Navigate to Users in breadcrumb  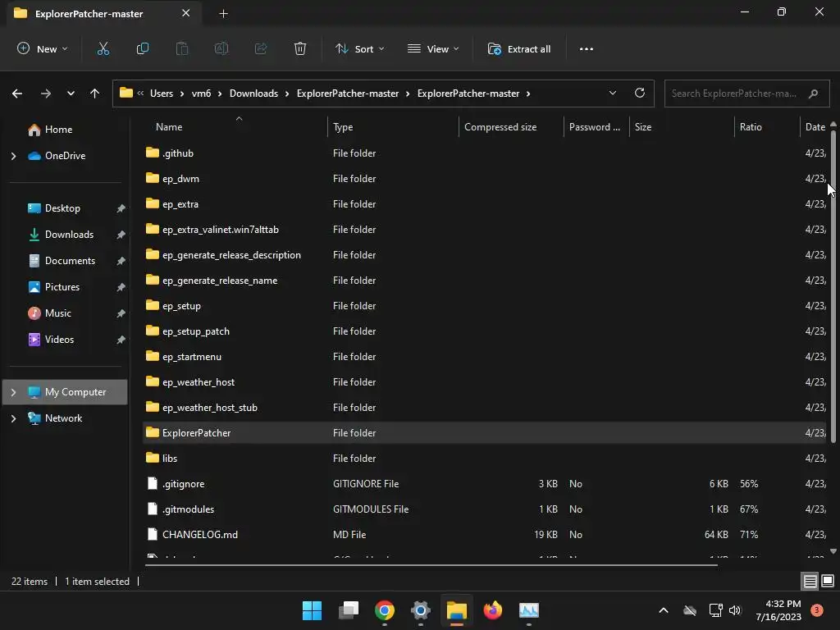point(162,94)
